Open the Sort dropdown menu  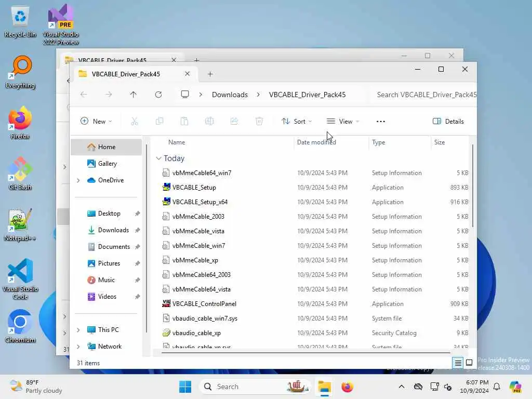[x=297, y=121]
